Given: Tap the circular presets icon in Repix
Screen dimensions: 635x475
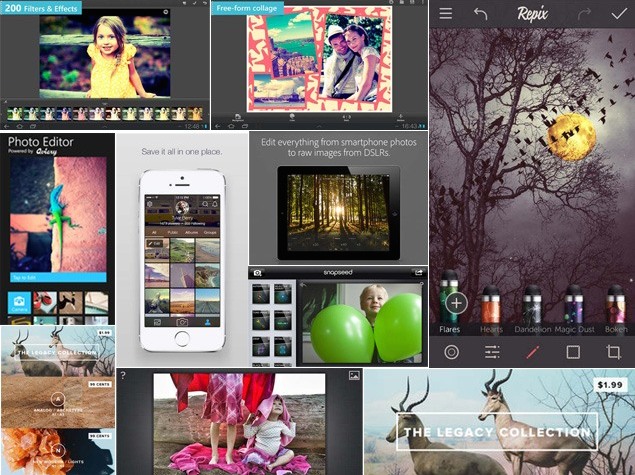Looking at the screenshot, I should [451, 352].
